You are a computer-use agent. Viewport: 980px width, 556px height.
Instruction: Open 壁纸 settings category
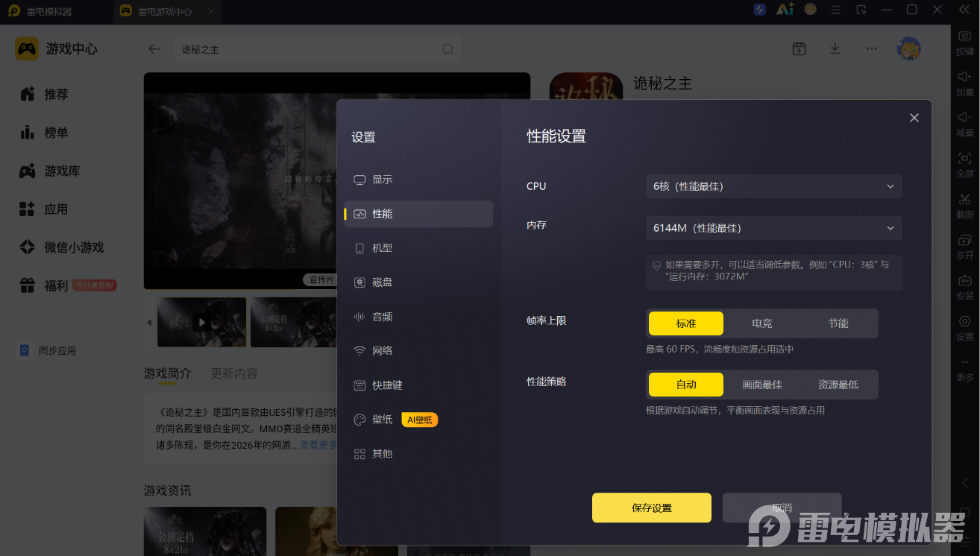[x=418, y=420]
